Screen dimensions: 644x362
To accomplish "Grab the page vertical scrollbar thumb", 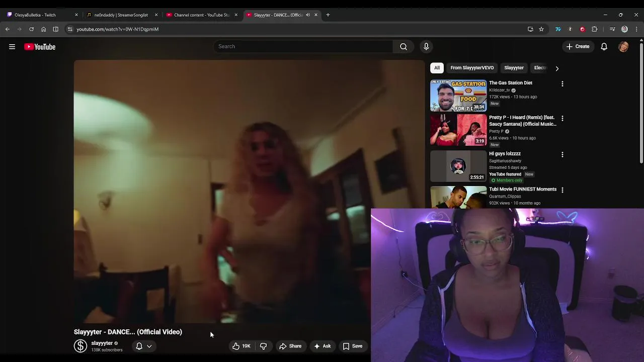I will tap(641, 104).
